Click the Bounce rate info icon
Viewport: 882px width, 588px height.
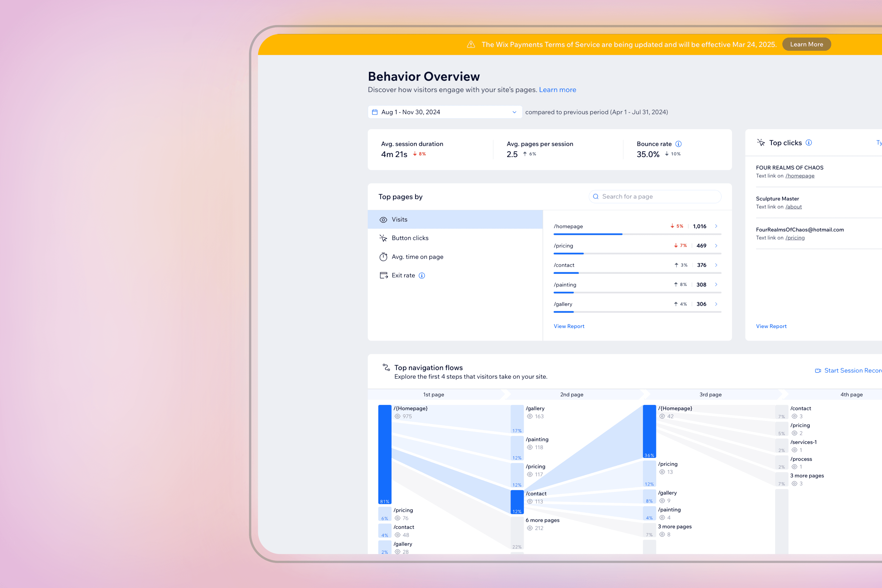point(678,144)
